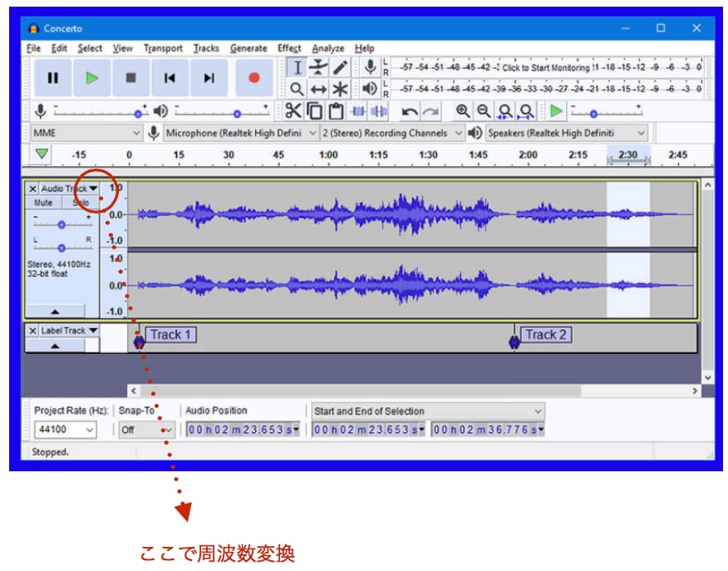Click the red Record button

(x=253, y=78)
